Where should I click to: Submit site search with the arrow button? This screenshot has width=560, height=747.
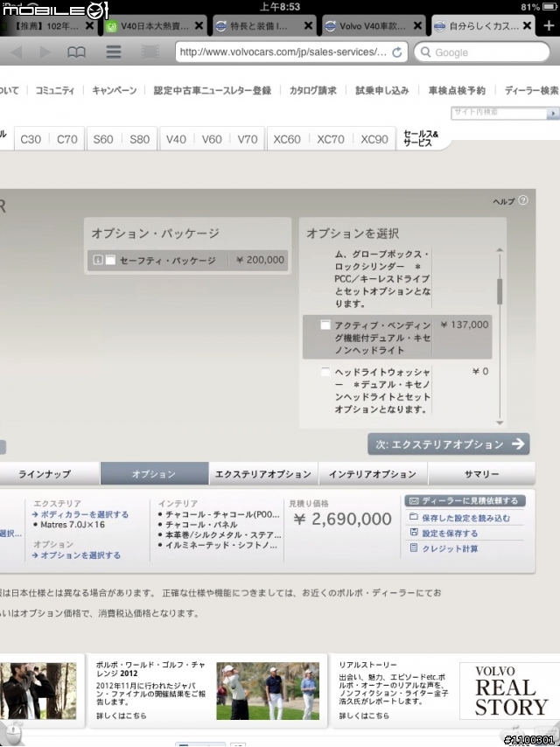(x=552, y=114)
